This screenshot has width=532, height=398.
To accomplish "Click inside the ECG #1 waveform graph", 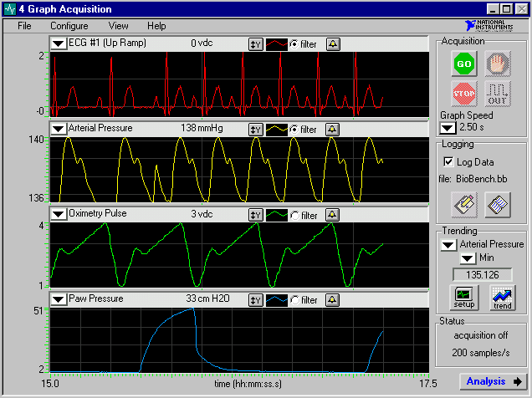I will (239, 84).
